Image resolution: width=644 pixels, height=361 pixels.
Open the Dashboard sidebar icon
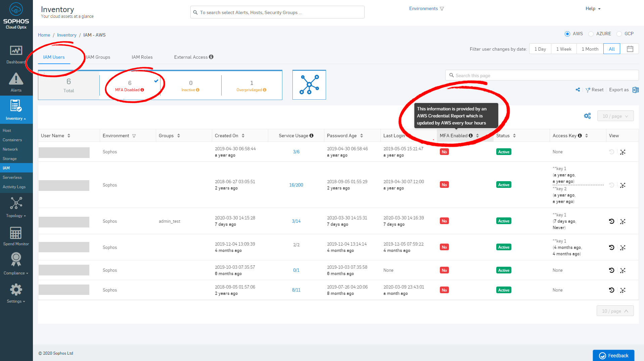click(16, 51)
